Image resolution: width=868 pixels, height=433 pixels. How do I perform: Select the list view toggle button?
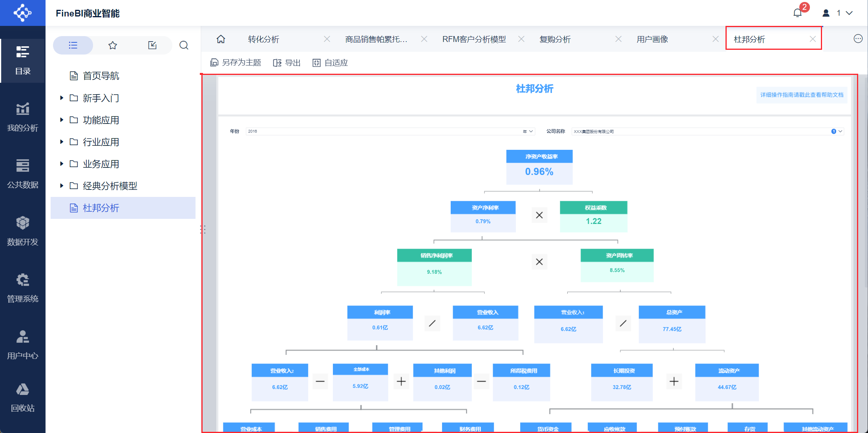pos(73,45)
